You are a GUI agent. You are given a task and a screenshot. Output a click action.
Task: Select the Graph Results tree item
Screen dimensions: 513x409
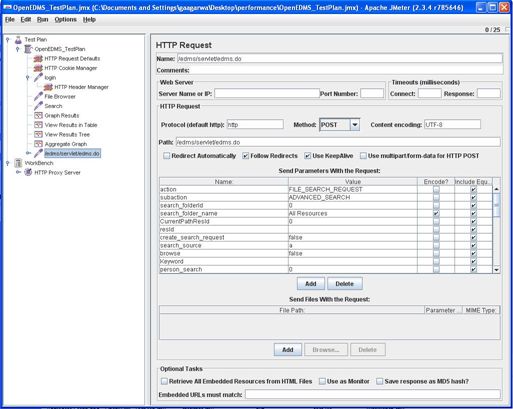coord(62,116)
